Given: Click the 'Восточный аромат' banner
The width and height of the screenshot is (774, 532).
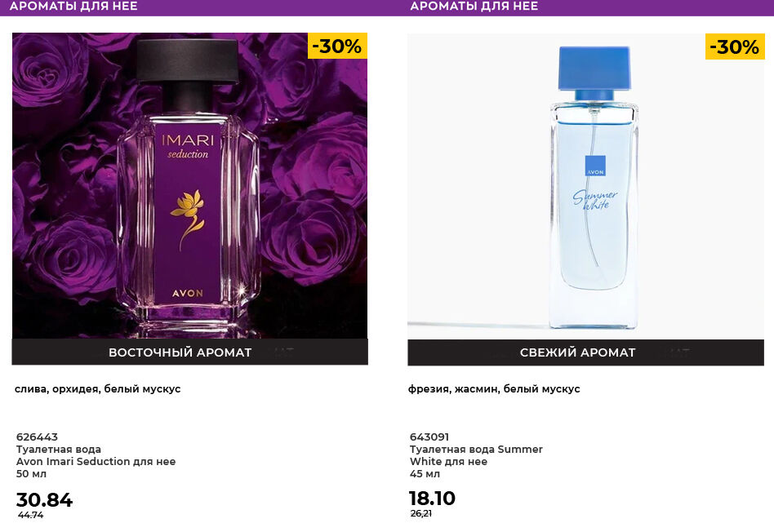Looking at the screenshot, I should click(180, 352).
